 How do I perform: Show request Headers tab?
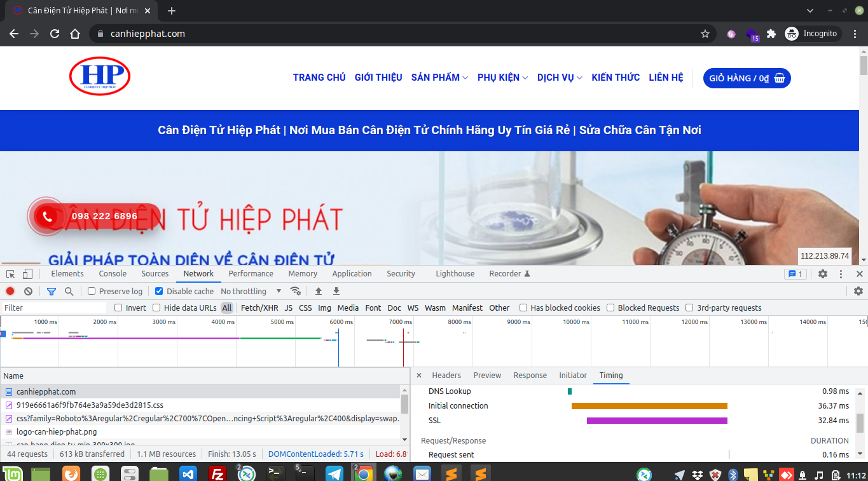coord(446,376)
